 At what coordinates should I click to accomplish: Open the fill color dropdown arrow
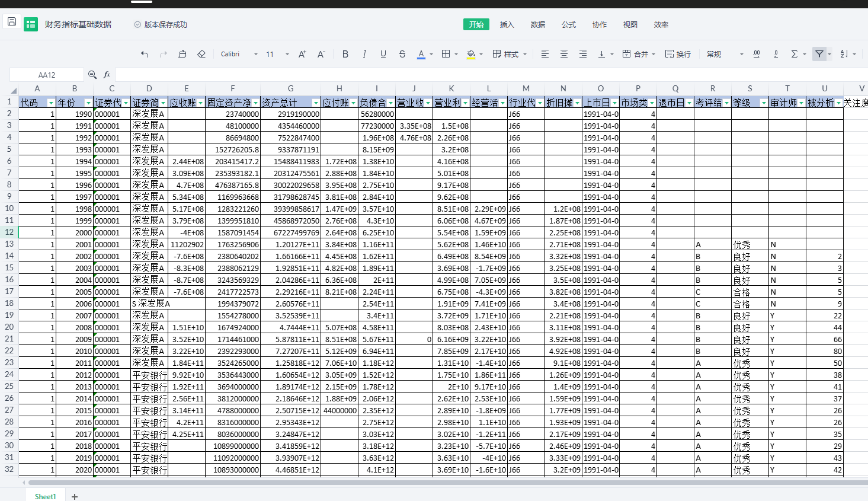[481, 55]
